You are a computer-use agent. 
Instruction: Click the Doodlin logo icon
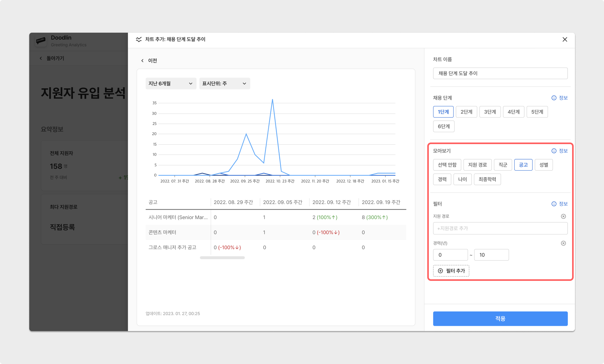(x=41, y=41)
